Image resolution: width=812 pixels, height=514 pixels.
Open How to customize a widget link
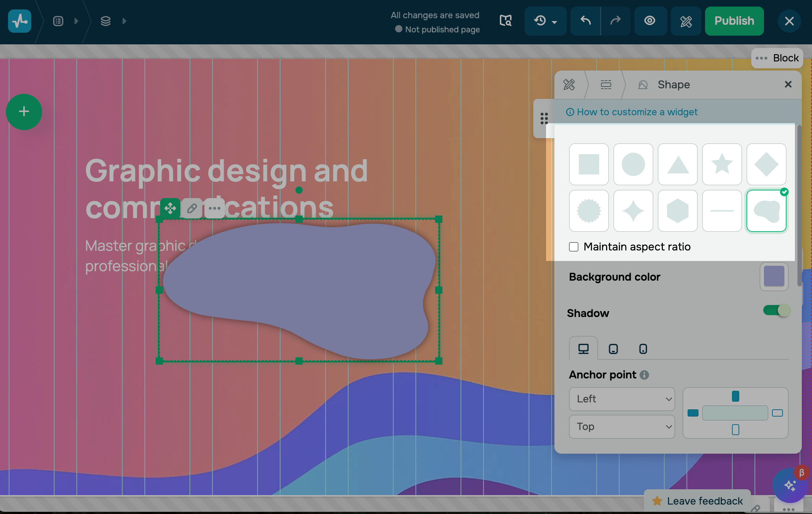click(637, 112)
